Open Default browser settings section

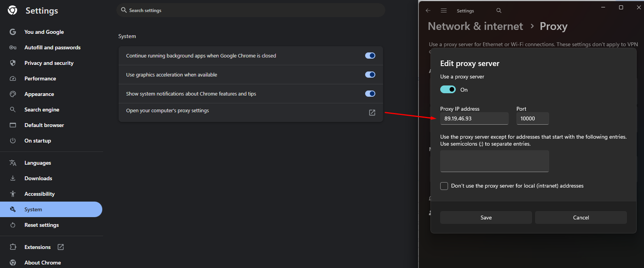tap(44, 125)
